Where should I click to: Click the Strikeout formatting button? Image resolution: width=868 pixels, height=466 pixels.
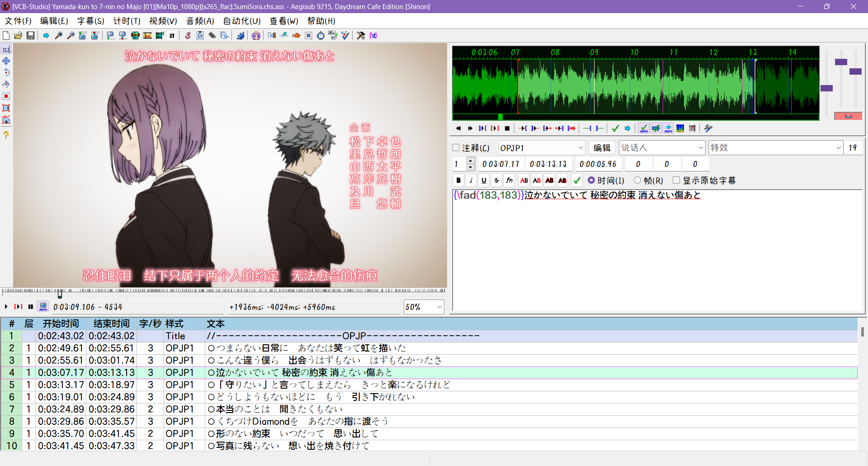tap(496, 181)
